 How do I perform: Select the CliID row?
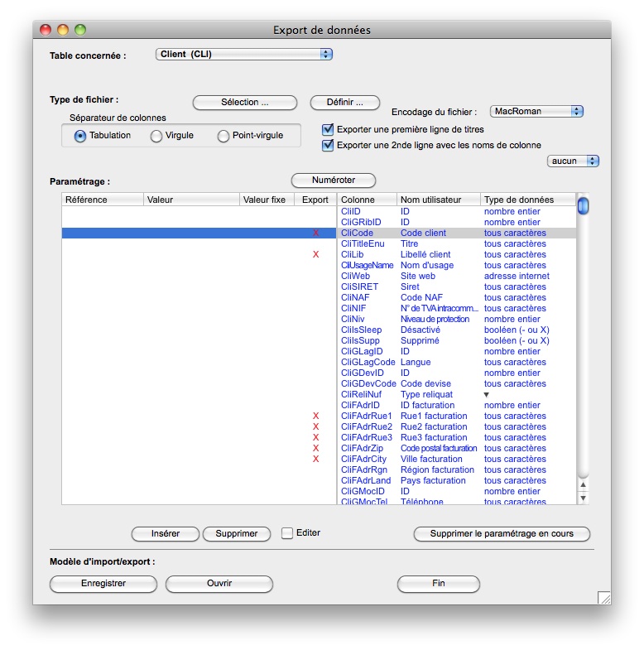point(319,211)
